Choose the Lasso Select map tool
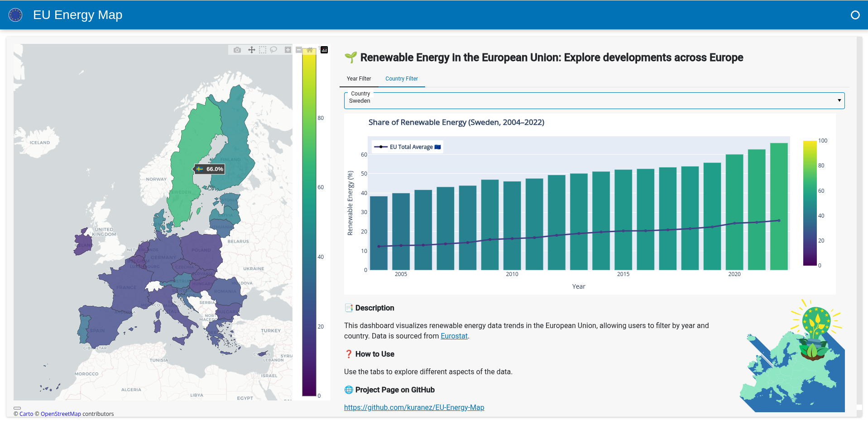 pos(273,50)
